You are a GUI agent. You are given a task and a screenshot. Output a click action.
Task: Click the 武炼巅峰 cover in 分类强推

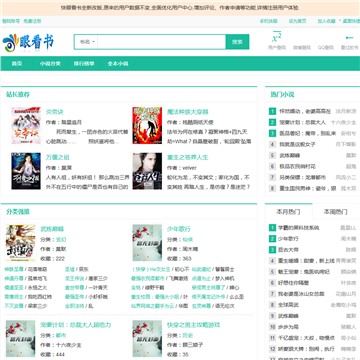point(21,243)
